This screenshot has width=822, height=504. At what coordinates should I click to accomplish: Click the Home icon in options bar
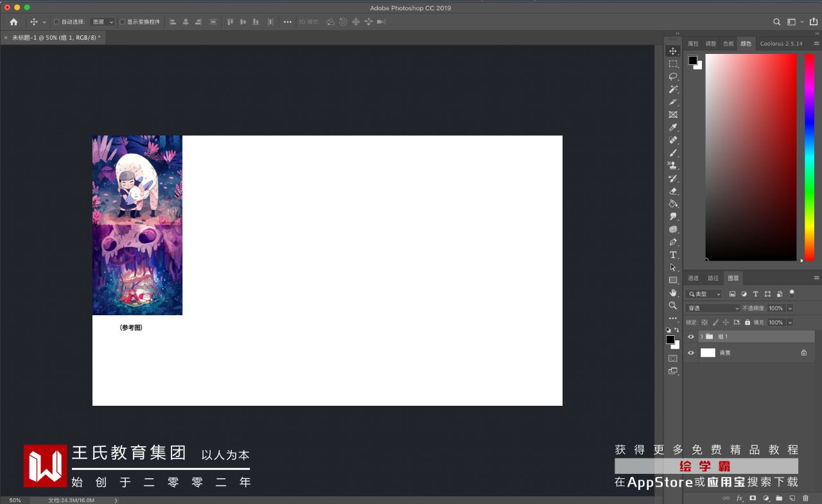coord(13,22)
